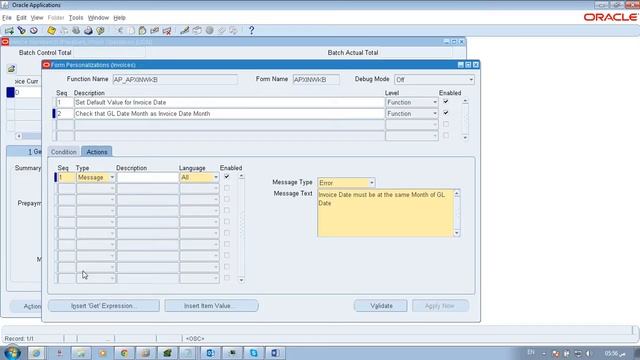Click the Find flashlight toolbar icon

click(22, 31)
